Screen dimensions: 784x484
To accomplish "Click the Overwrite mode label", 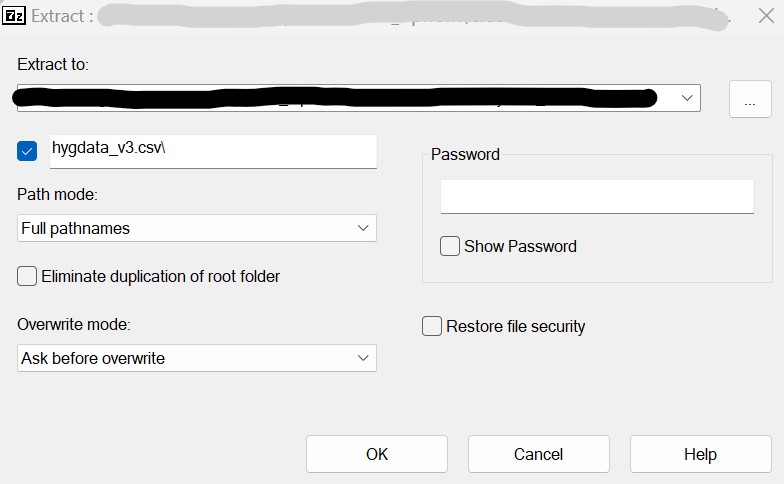I will [74, 325].
